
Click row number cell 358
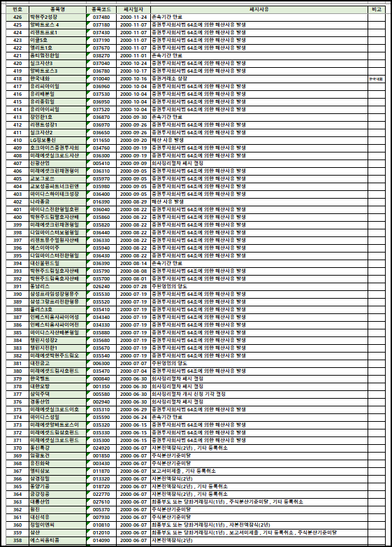[x=17, y=541]
